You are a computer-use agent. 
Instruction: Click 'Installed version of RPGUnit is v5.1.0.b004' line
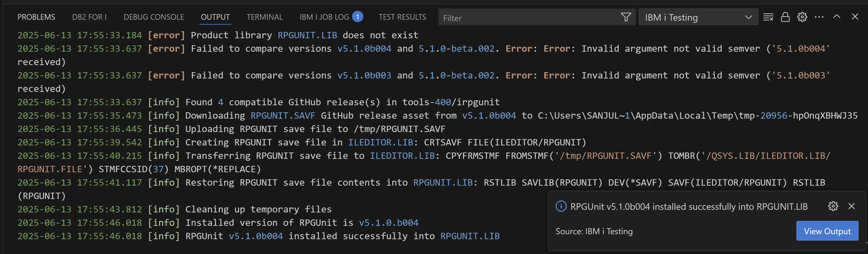[218, 223]
